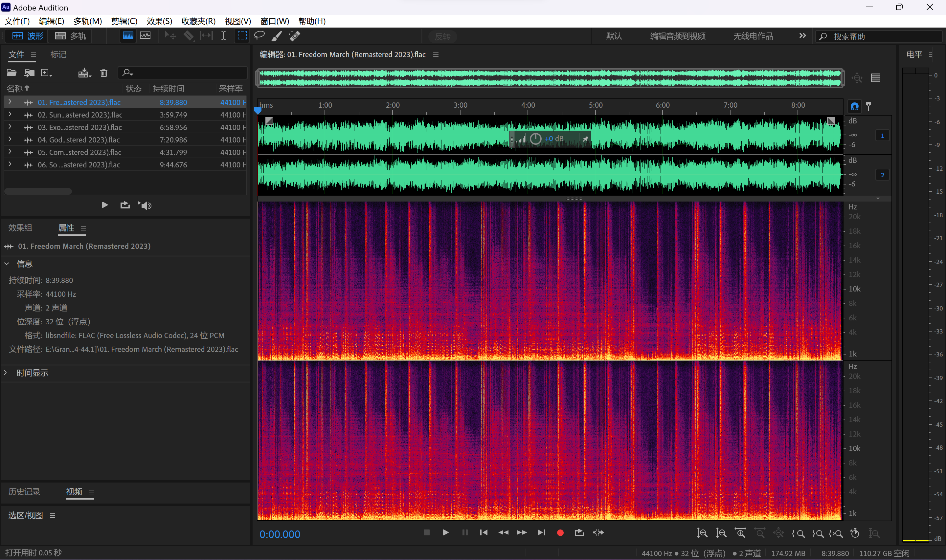Select the Lasso selection tool
The height and width of the screenshot is (560, 946).
coord(259,36)
